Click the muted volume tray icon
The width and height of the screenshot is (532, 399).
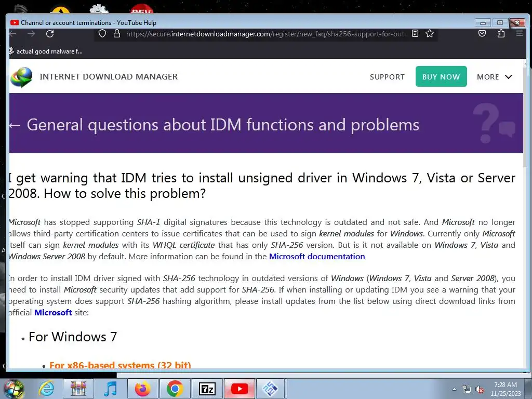tap(480, 389)
